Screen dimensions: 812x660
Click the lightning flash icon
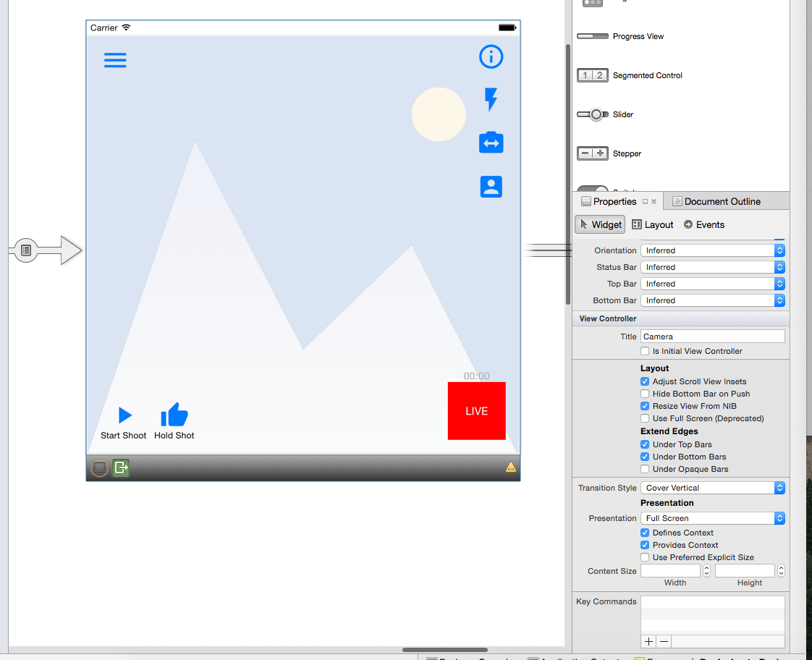491,100
